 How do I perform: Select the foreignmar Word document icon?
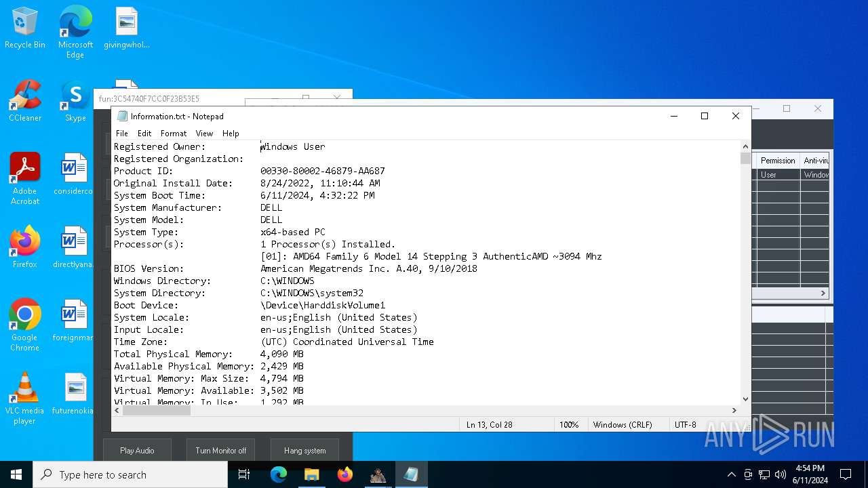click(x=73, y=321)
